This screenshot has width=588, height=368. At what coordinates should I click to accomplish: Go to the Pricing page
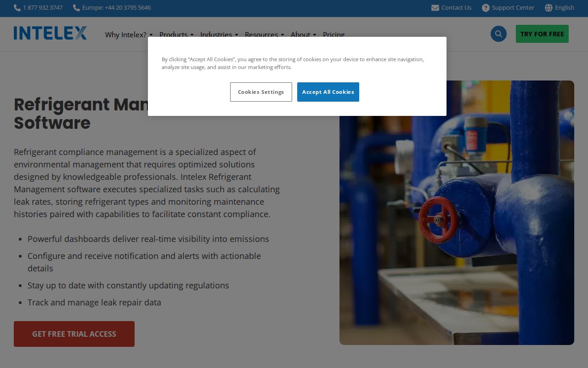point(334,34)
